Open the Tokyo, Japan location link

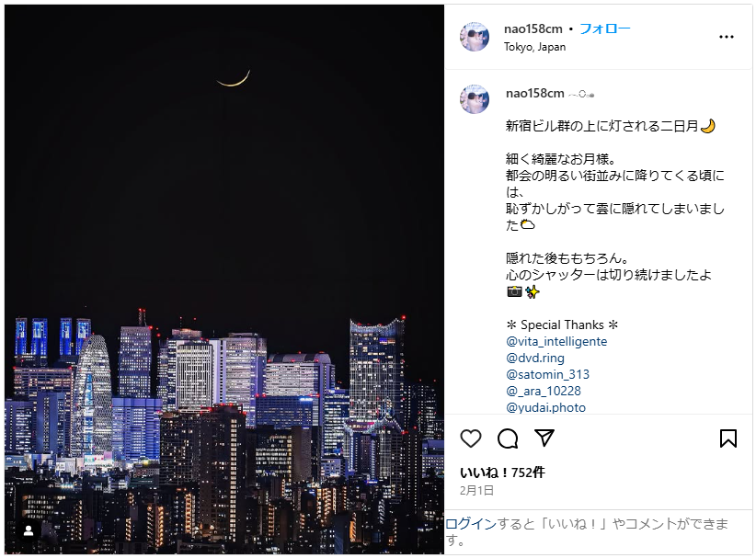[x=534, y=47]
